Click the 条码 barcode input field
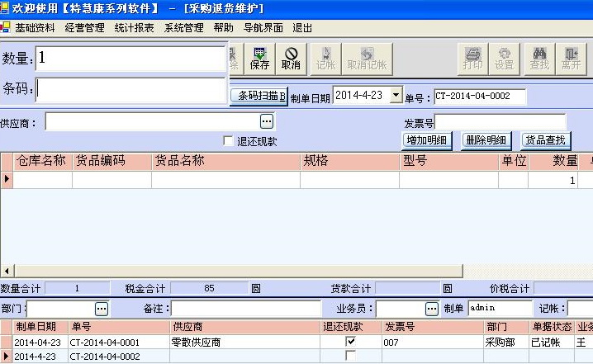 tap(130, 90)
